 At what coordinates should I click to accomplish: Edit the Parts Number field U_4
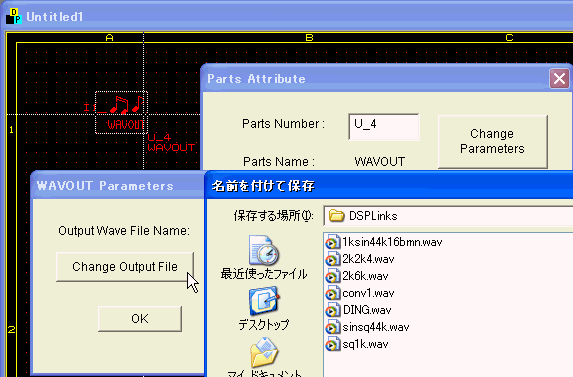(384, 127)
